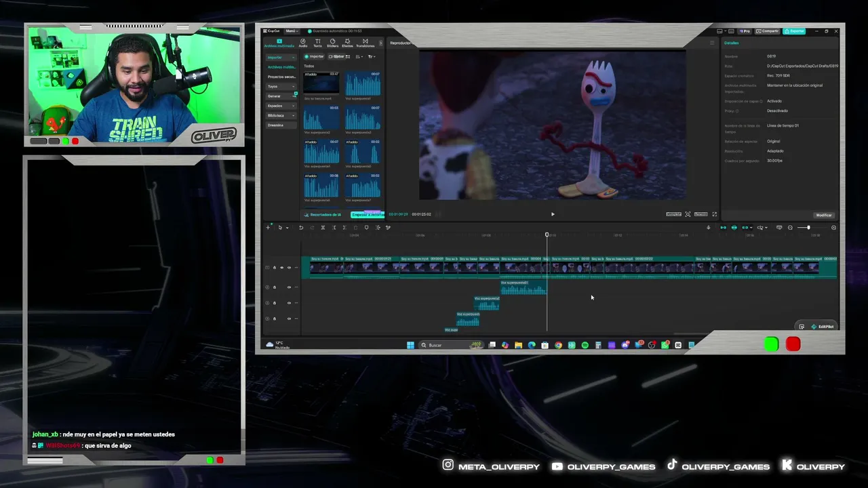Open the Windows Start menu

[x=410, y=345]
